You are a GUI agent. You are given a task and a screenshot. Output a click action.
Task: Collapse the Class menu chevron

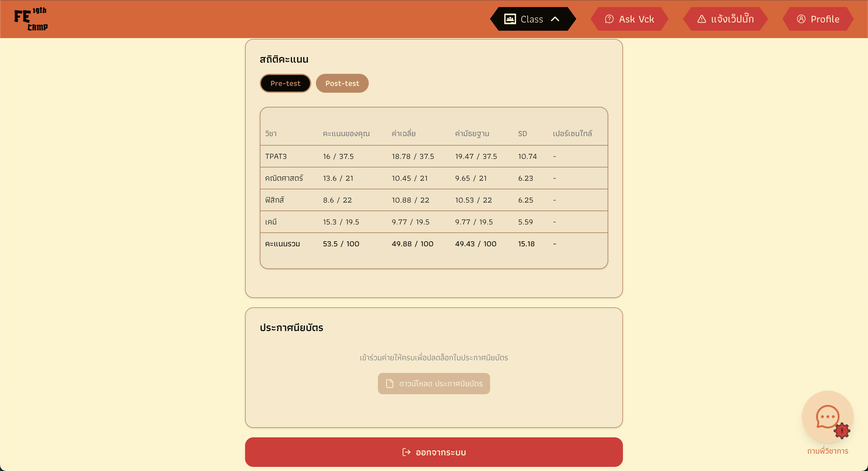(x=555, y=19)
